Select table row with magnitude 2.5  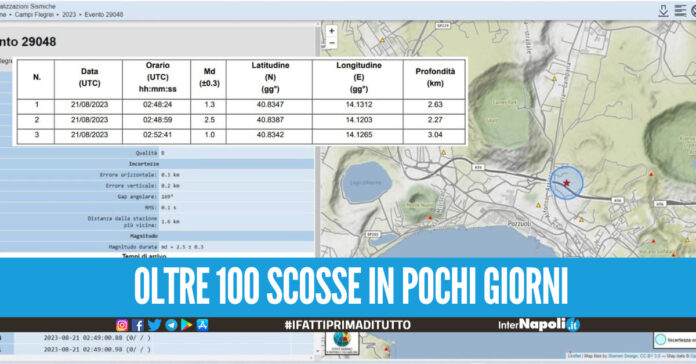pyautogui.click(x=241, y=120)
